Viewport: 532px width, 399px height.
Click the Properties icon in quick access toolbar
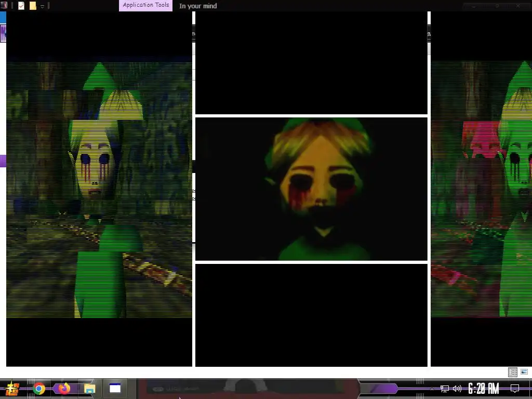point(21,5)
